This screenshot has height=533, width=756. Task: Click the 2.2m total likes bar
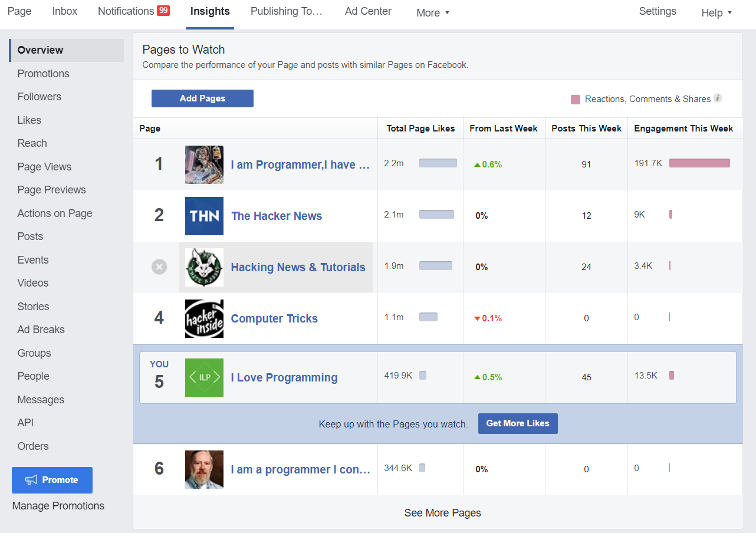438,163
